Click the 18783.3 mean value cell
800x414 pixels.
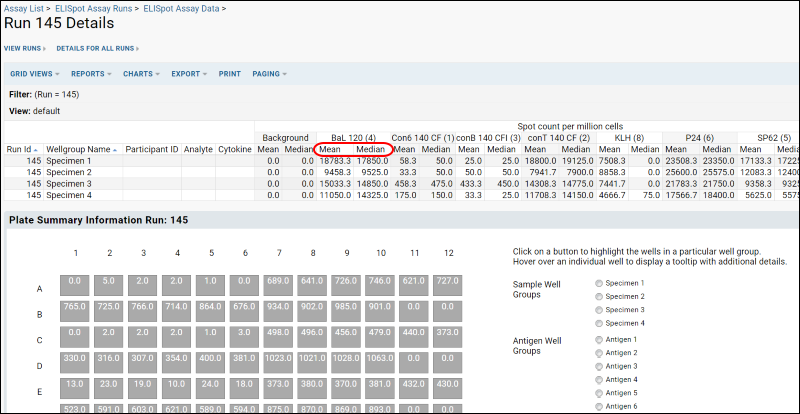click(335, 161)
